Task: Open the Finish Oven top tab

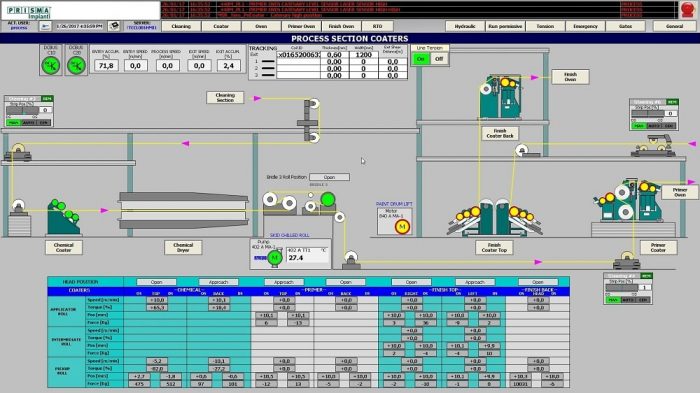Action: click(x=342, y=26)
